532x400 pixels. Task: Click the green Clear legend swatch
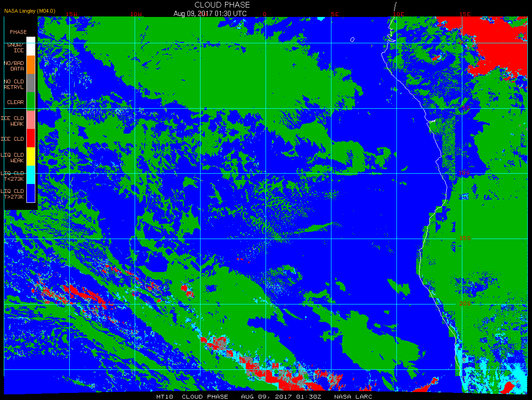click(x=31, y=101)
